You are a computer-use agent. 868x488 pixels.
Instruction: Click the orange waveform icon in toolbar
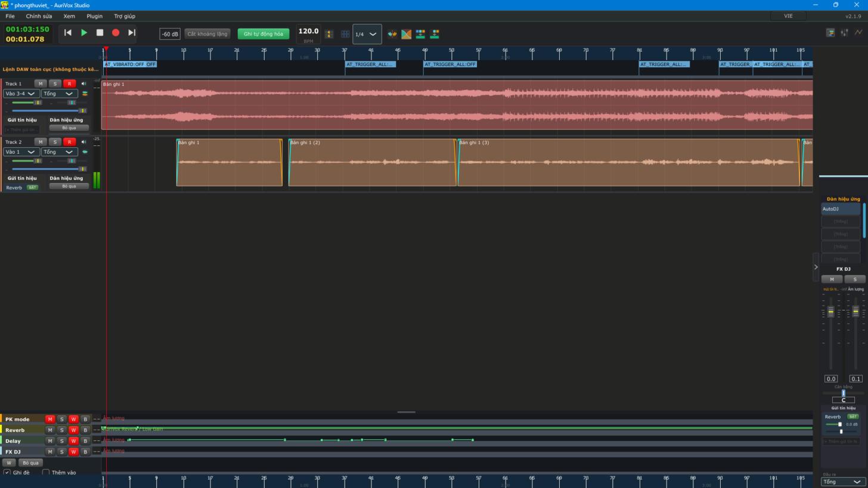point(392,34)
